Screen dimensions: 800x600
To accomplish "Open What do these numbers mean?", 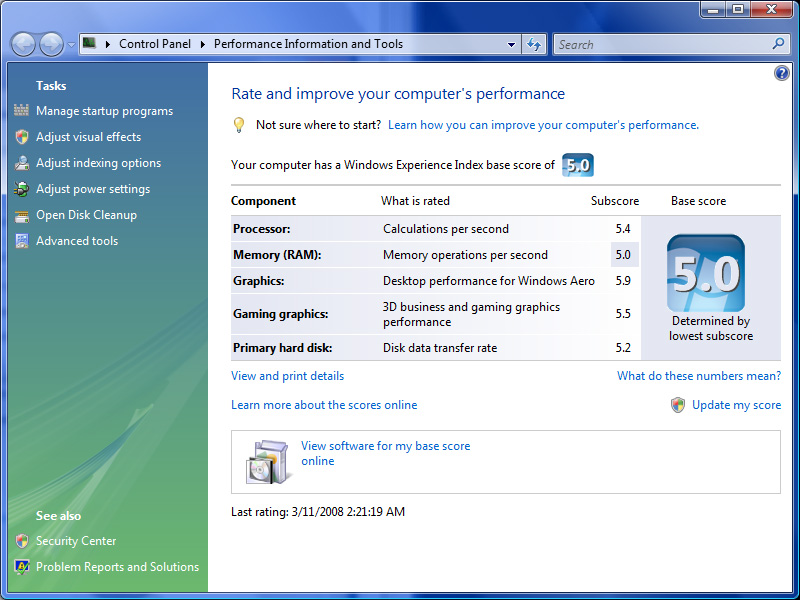I will point(699,376).
